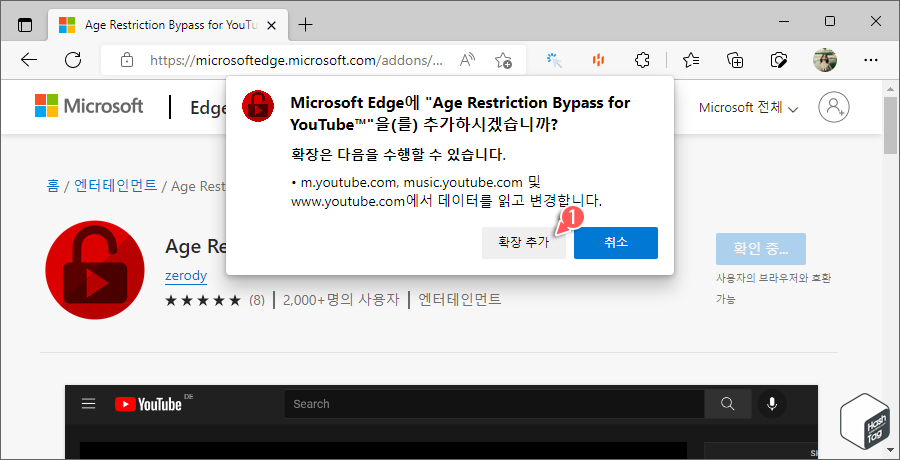The width and height of the screenshot is (900, 460).
Task: Click the screenshot capture icon in toolbar
Action: (x=779, y=60)
